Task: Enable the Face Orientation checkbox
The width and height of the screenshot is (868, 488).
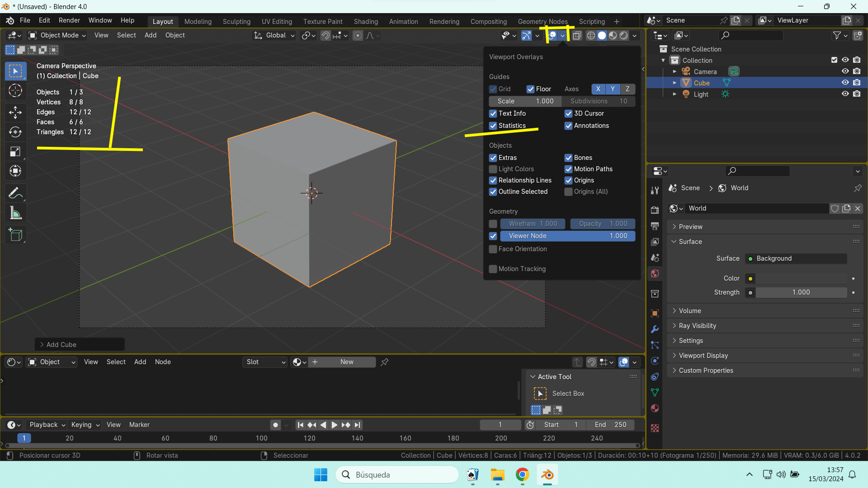Action: pyautogui.click(x=493, y=249)
